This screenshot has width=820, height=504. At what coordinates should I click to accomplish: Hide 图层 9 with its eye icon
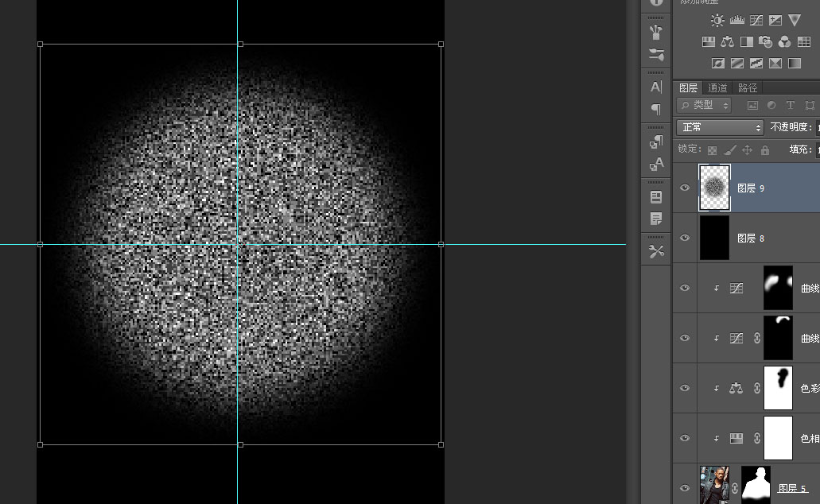coord(685,188)
